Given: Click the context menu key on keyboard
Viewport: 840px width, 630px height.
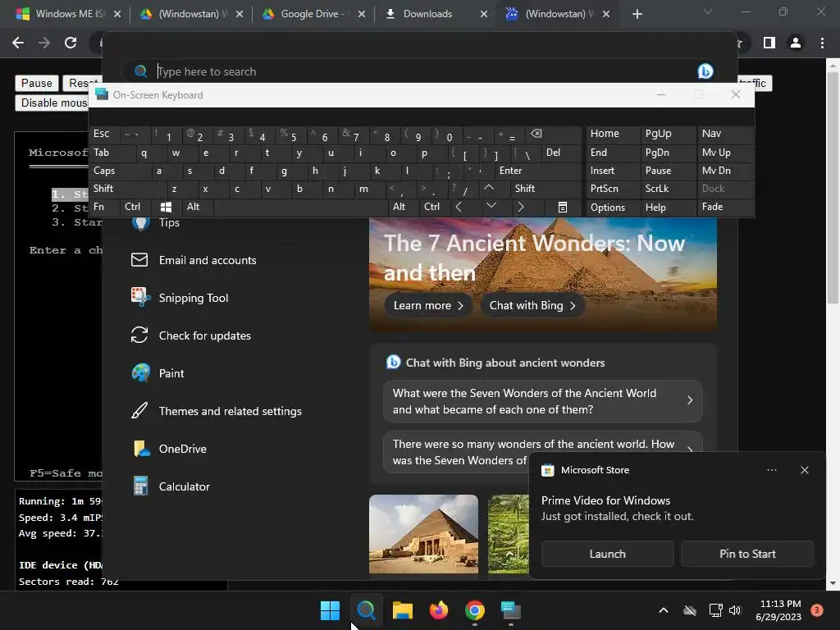Looking at the screenshot, I should click(x=563, y=207).
